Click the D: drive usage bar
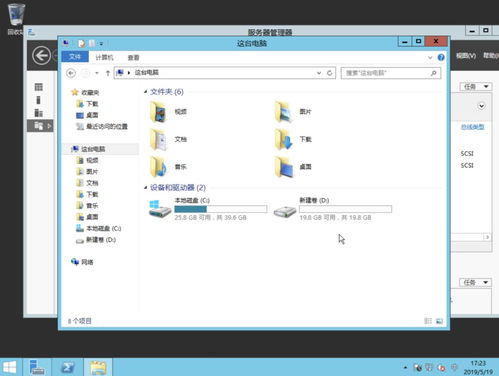The height and width of the screenshot is (376, 499). (345, 209)
